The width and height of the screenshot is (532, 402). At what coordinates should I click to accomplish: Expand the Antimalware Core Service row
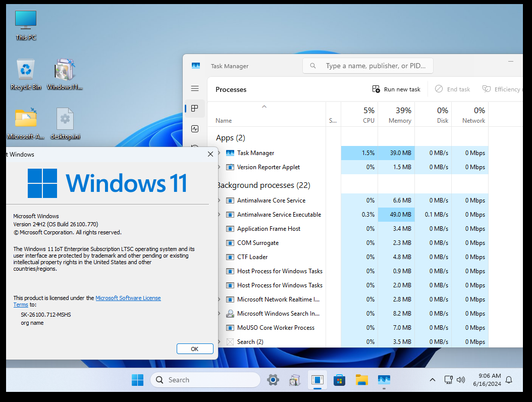pos(219,200)
